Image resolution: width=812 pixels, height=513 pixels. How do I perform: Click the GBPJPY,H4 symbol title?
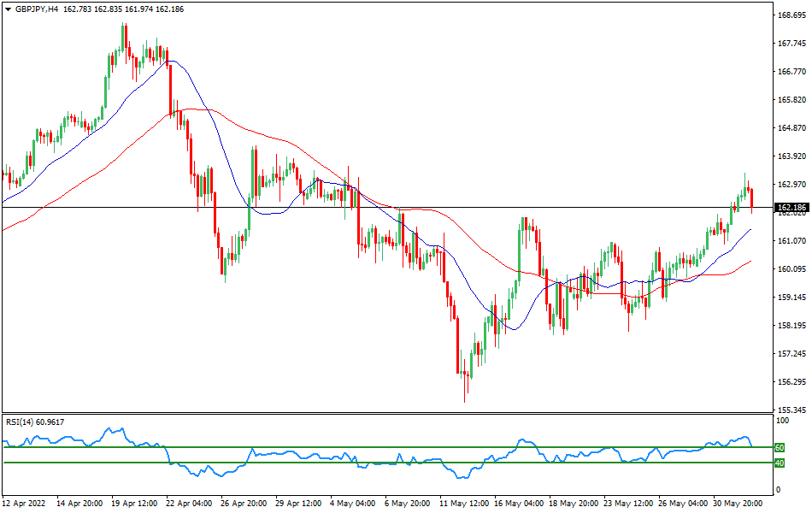tap(41, 9)
